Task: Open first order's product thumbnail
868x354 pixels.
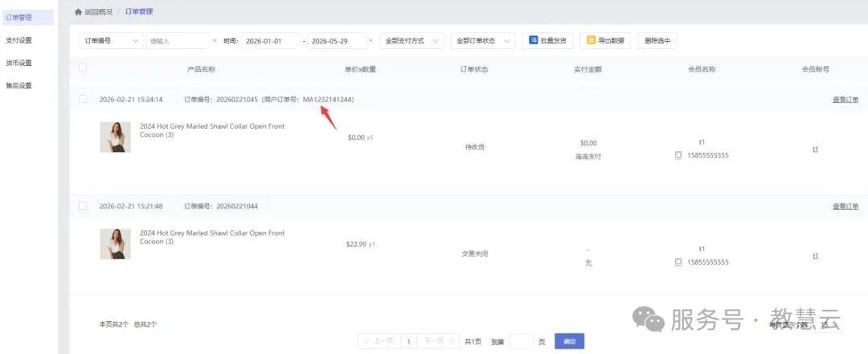Action: coord(115,137)
